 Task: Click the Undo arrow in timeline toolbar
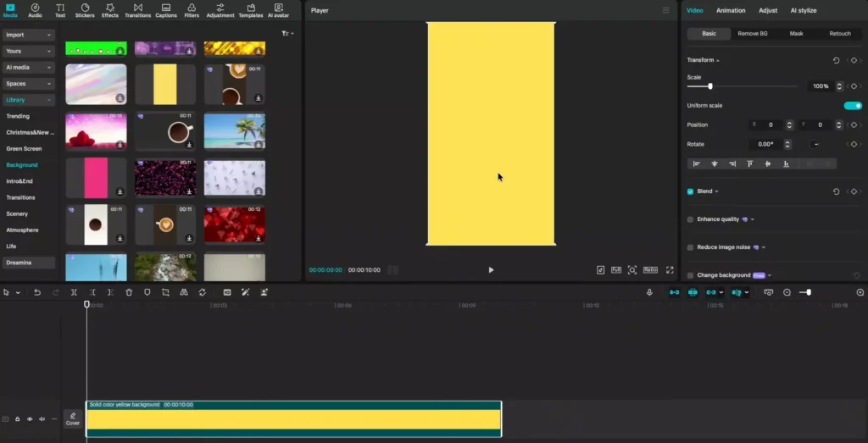[x=37, y=292]
